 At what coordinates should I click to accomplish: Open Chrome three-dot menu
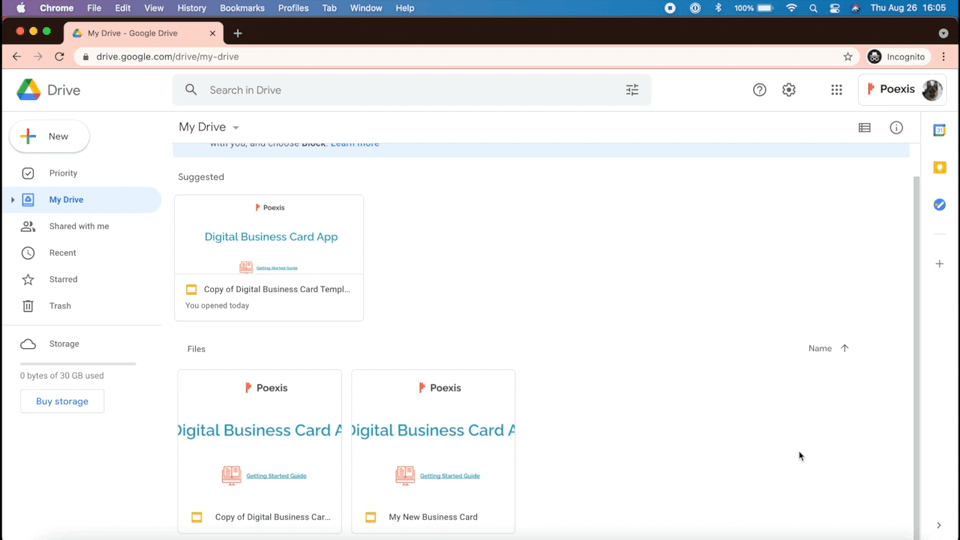943,56
